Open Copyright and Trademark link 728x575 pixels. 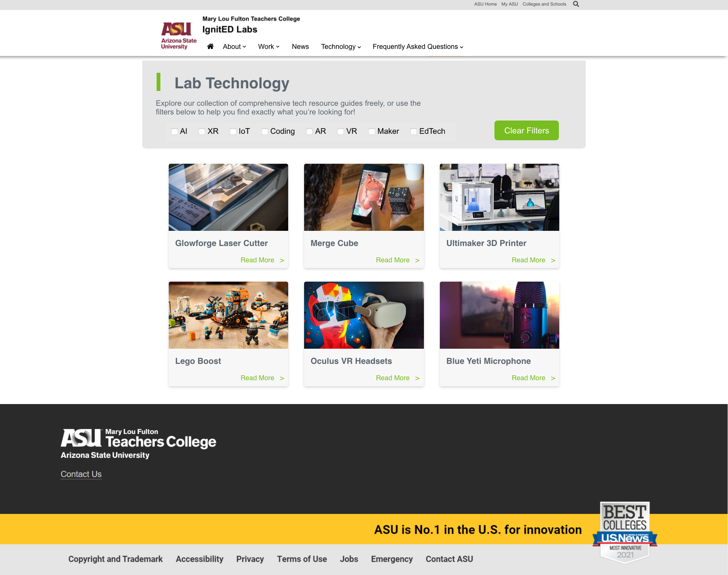point(115,559)
